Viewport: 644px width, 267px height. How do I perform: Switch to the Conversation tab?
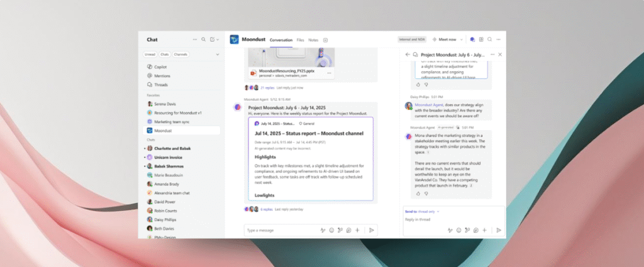pyautogui.click(x=281, y=40)
